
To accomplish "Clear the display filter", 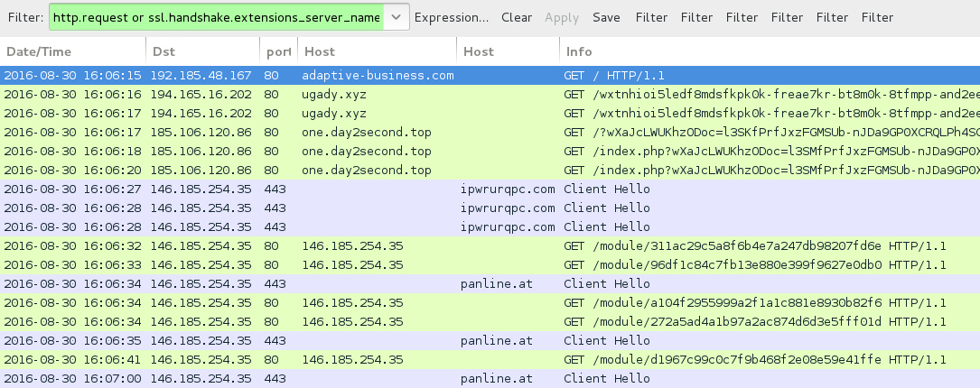I will tap(517, 17).
